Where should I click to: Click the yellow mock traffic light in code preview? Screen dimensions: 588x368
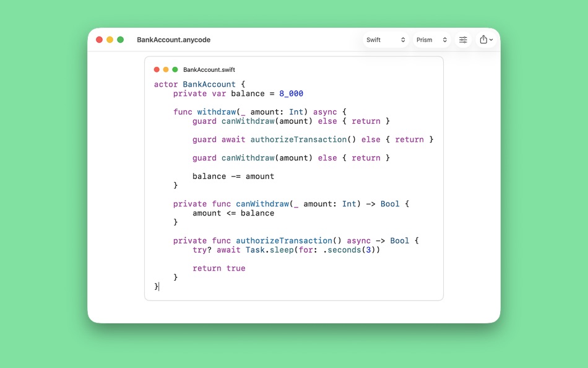click(164, 69)
